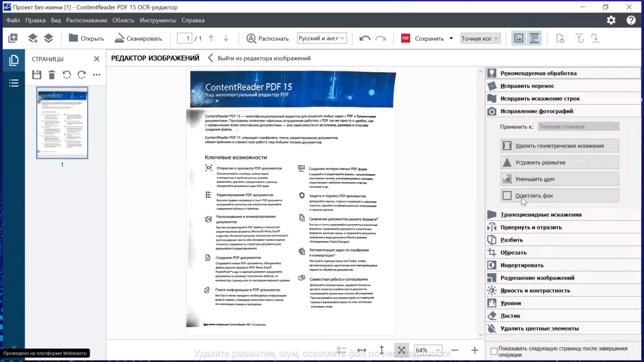Select the Pages sidebar icon
Screen dimensions: 644x362
tap(14, 60)
